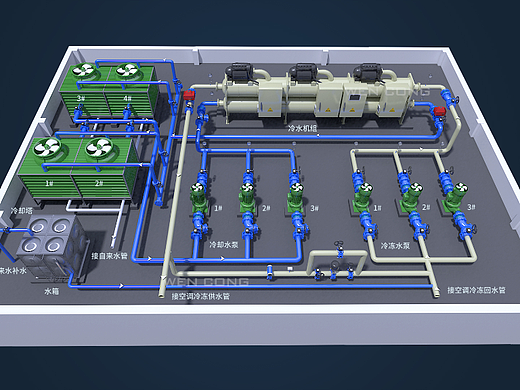The width and height of the screenshot is (520, 390).
Task: Click cooling tower 1# fan
Action: tap(47, 148)
